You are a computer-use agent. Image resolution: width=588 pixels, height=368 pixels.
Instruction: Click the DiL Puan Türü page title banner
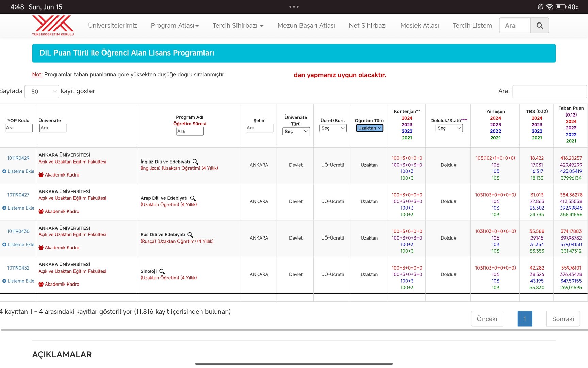tap(294, 53)
